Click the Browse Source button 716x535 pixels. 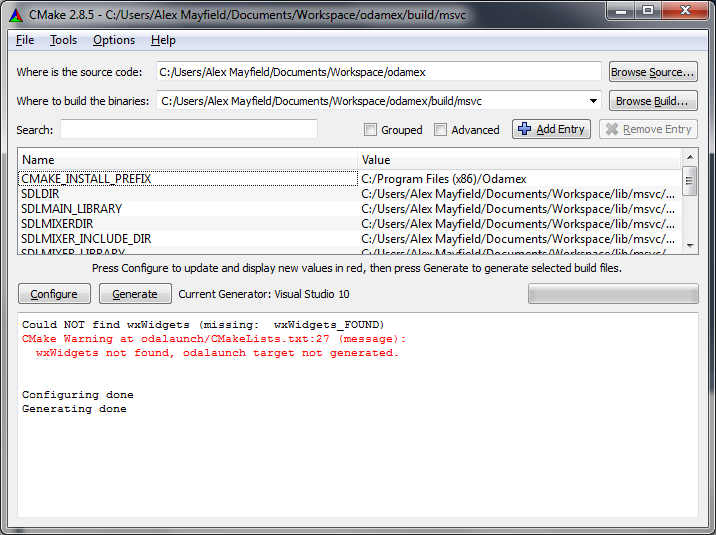point(653,72)
